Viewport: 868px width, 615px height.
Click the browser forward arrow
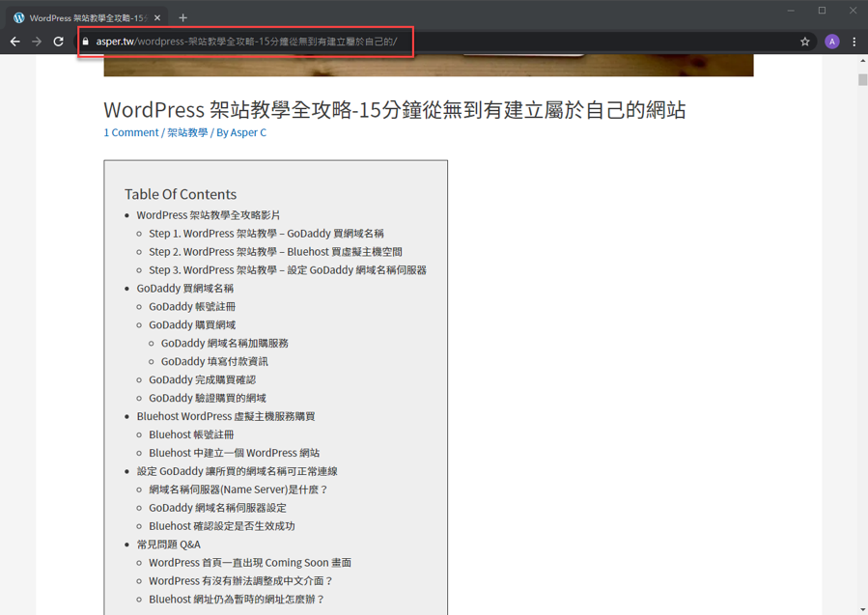(37, 42)
